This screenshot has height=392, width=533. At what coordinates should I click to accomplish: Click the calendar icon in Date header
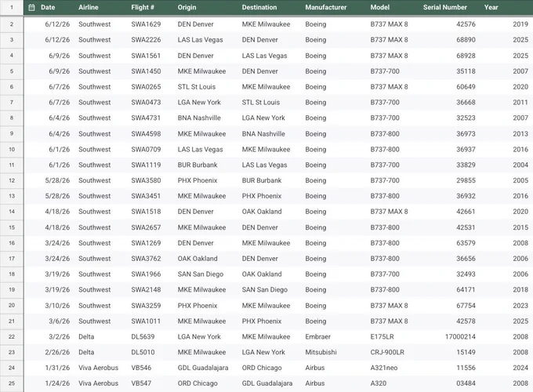(x=31, y=8)
